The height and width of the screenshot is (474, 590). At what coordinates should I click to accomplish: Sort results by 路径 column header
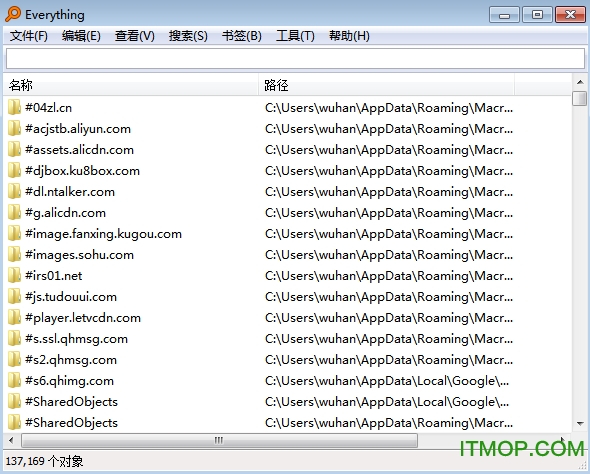(386, 85)
